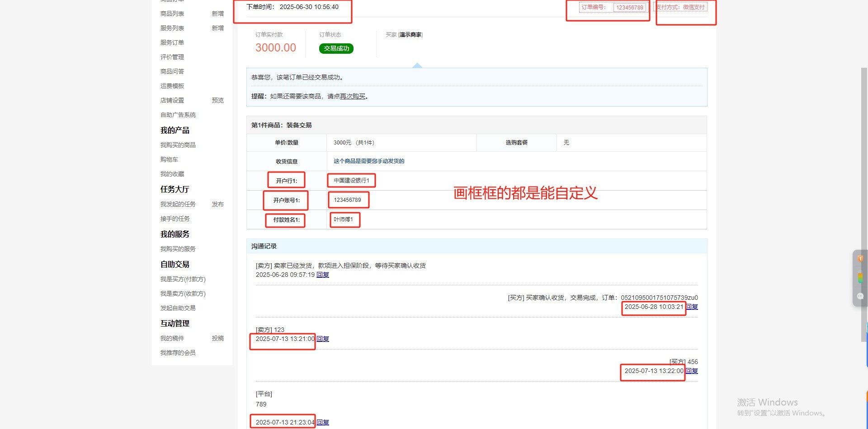Open 我发起的任务
868x429 pixels.
pos(178,204)
